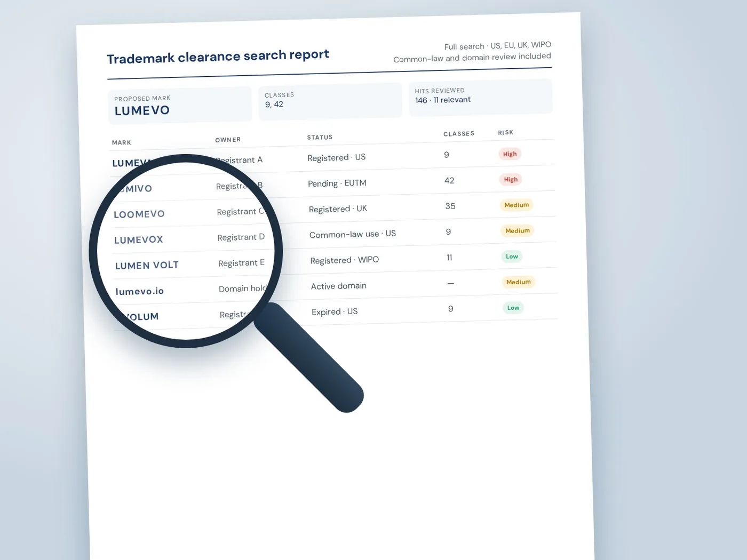Click the "Pending · EUTM" status cell

(x=337, y=183)
